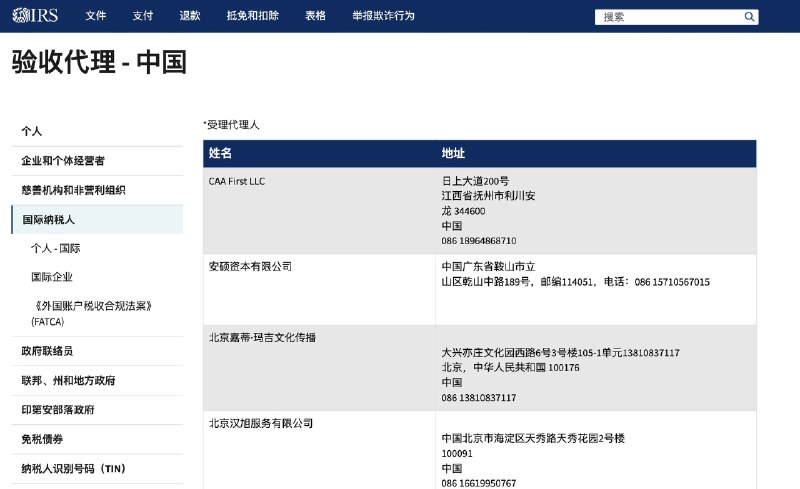The image size is (800, 489).
Task: Open the 文件 menu
Action: coord(95,16)
